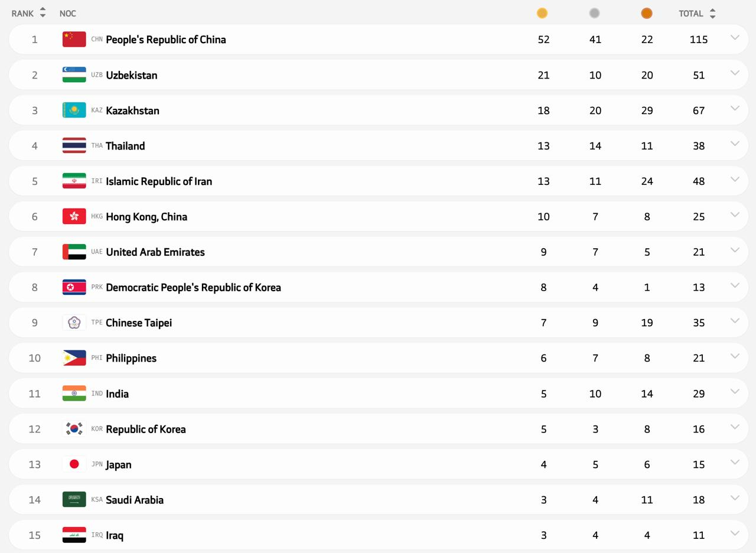Sort table by RANK column arrows
Viewport: 756px width, 553px height.
click(43, 13)
